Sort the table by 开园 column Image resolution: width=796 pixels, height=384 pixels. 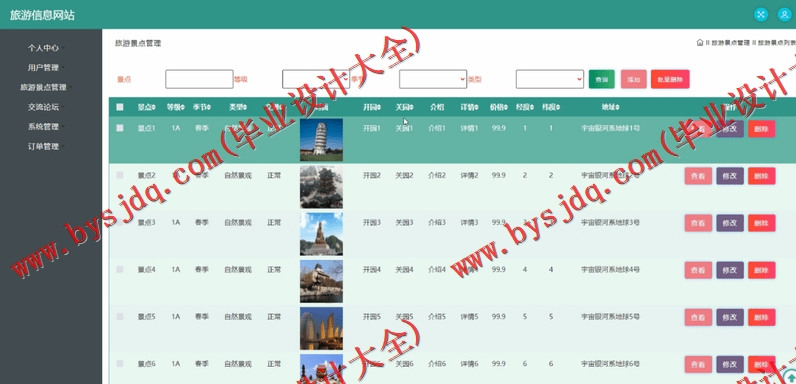[x=372, y=107]
